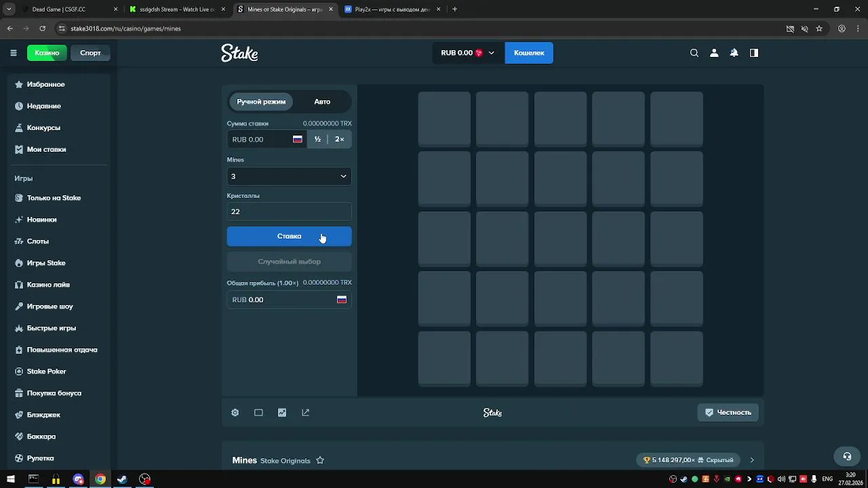This screenshot has width=868, height=488.
Task: Switch to Казино section
Action: (x=47, y=53)
